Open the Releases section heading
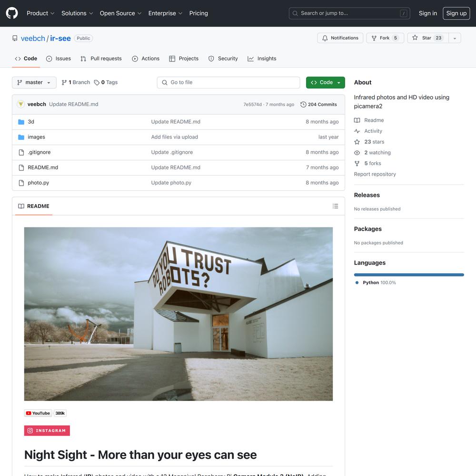Screen dimensions: 476x476 point(367,195)
